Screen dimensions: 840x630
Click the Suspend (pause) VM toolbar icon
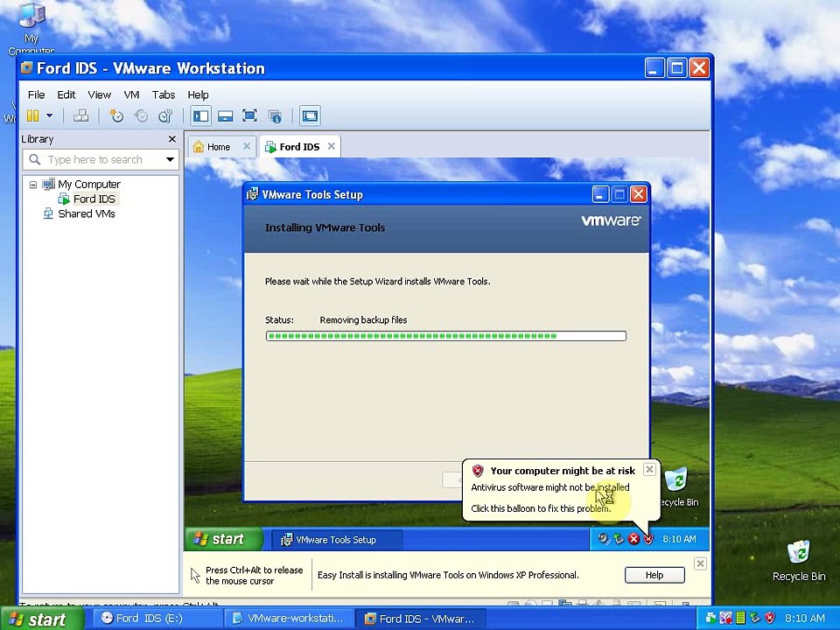[x=32, y=115]
